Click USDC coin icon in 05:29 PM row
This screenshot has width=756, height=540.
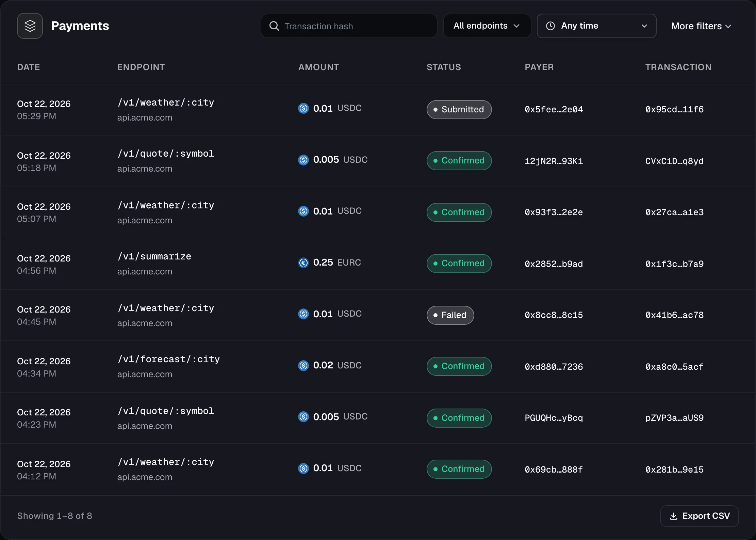(x=303, y=108)
